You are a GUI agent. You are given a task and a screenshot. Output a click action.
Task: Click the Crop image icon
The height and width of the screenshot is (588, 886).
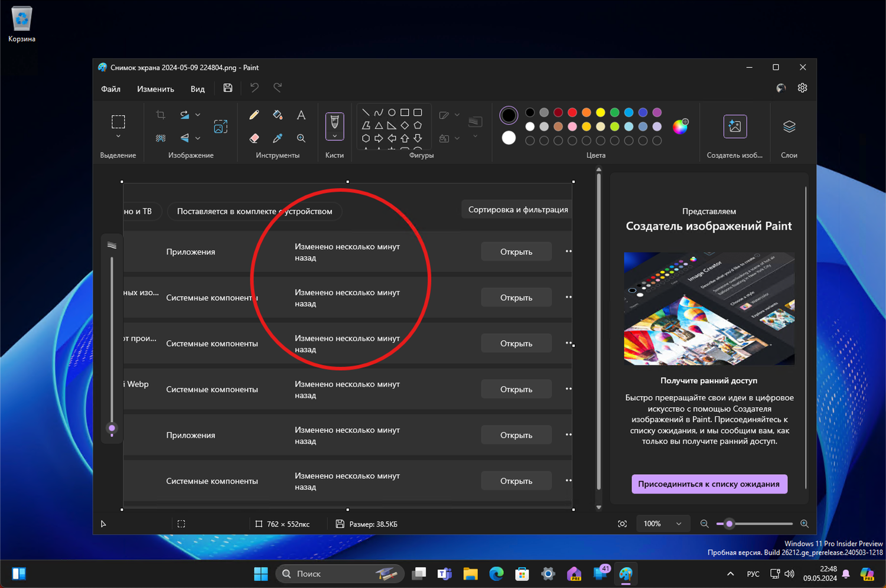click(161, 115)
